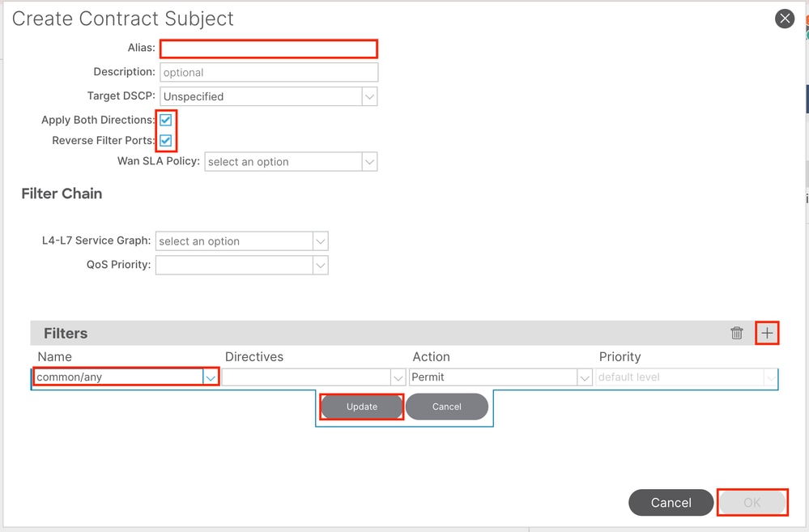This screenshot has width=809, height=532.
Task: Click into the Alias text field
Action: (269, 49)
